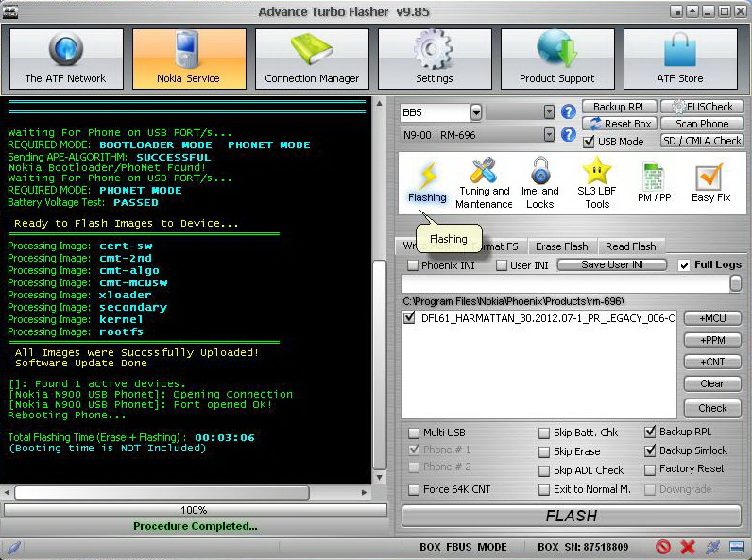The image size is (752, 560).
Task: Start the FLASH procedure
Action: [x=572, y=516]
